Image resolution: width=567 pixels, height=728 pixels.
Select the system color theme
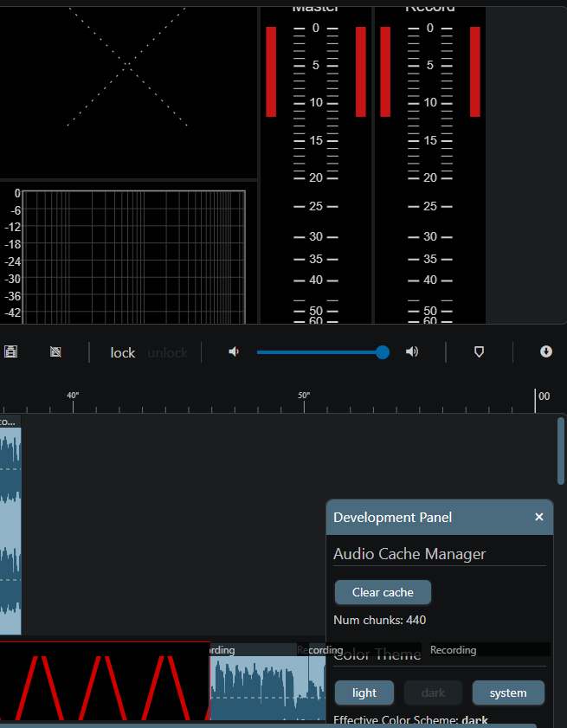[x=508, y=693]
